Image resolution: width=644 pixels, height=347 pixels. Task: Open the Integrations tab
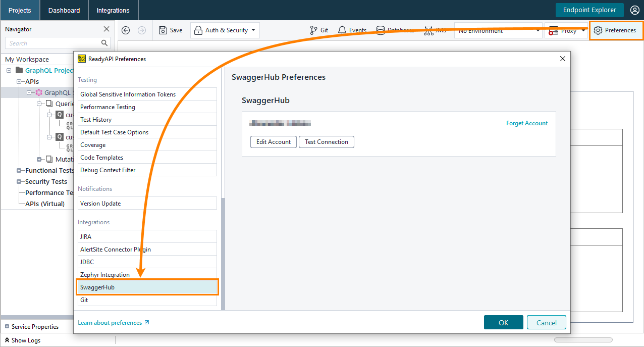(x=113, y=10)
